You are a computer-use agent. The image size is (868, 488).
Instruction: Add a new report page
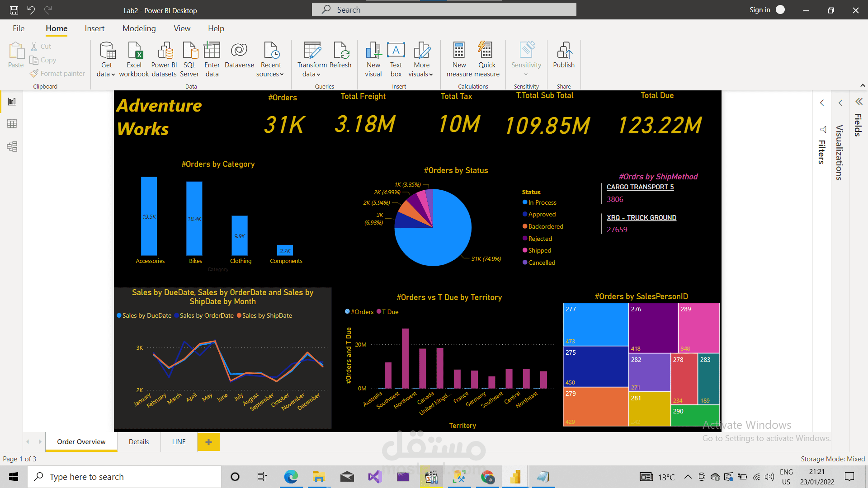tap(208, 442)
